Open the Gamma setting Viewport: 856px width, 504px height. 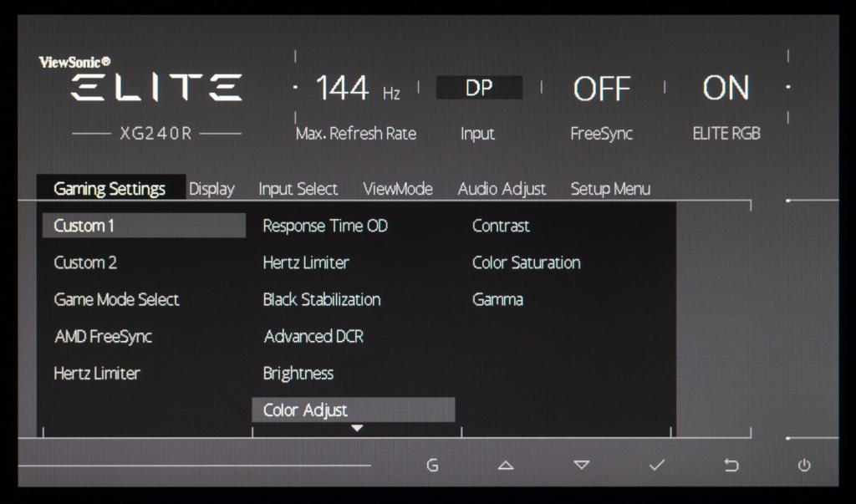[x=497, y=299]
